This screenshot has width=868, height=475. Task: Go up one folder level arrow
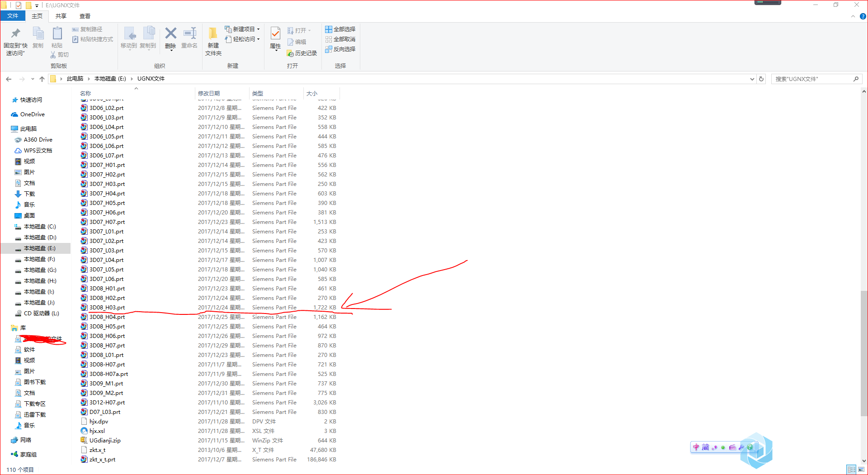point(42,79)
